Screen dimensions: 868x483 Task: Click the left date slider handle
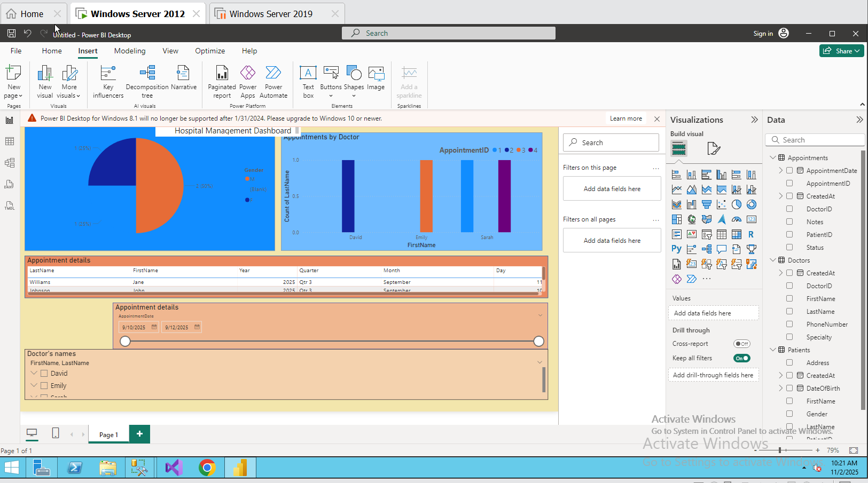point(126,341)
